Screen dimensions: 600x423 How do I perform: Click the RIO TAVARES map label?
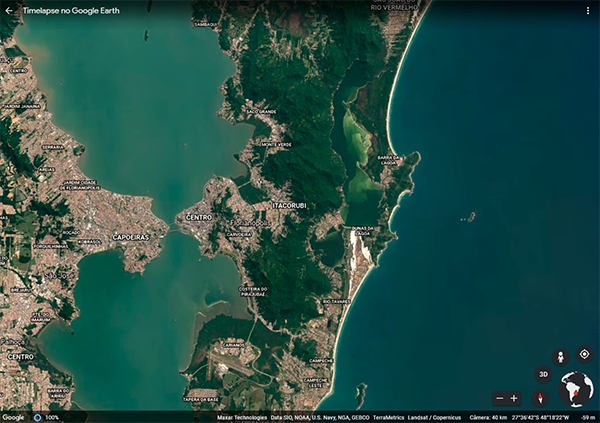(x=336, y=301)
